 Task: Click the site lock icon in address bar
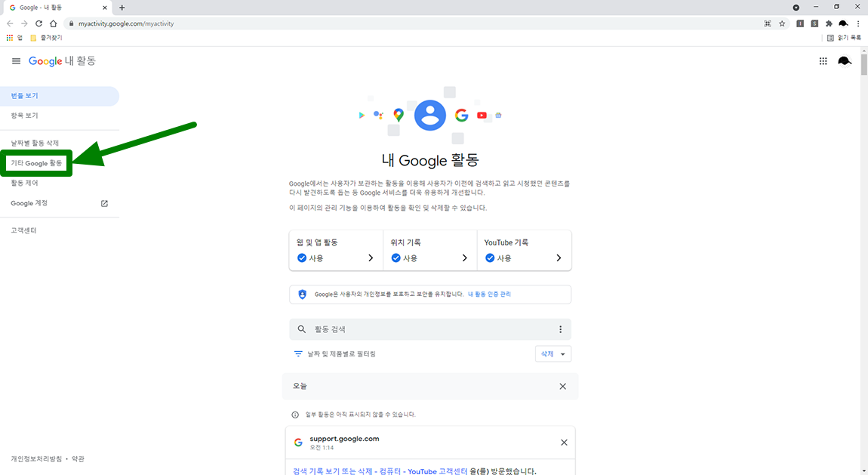pyautogui.click(x=71, y=24)
